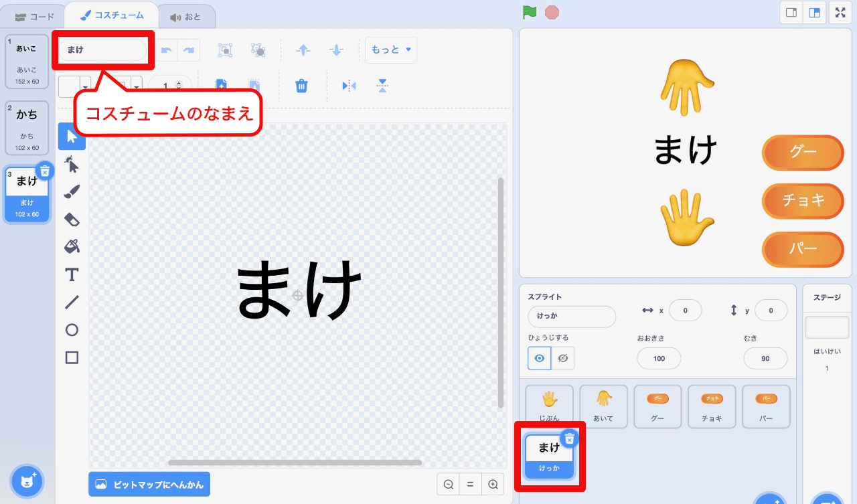Click the Ungroup icon
This screenshot has height=504, width=857.
258,50
